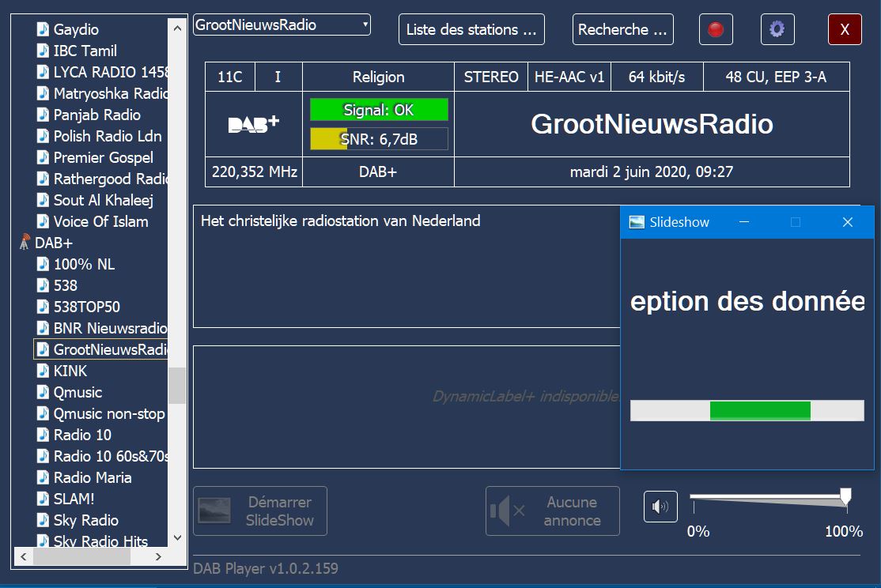Click the Religion programme type cell

coord(378,77)
